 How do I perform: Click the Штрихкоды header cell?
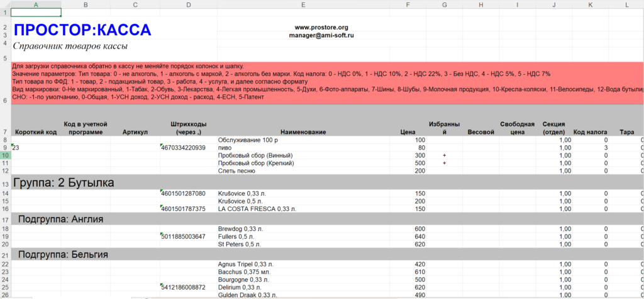click(188, 128)
